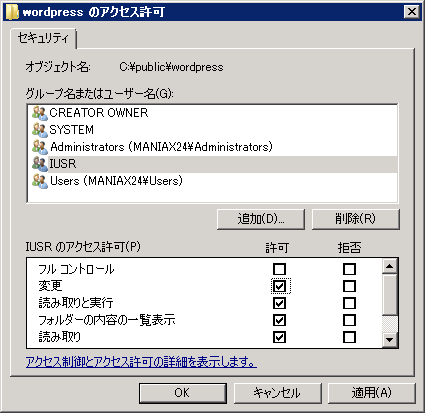Click permissions list scroll up arrow
Image resolution: width=425 pixels, height=413 pixels.
(x=389, y=266)
